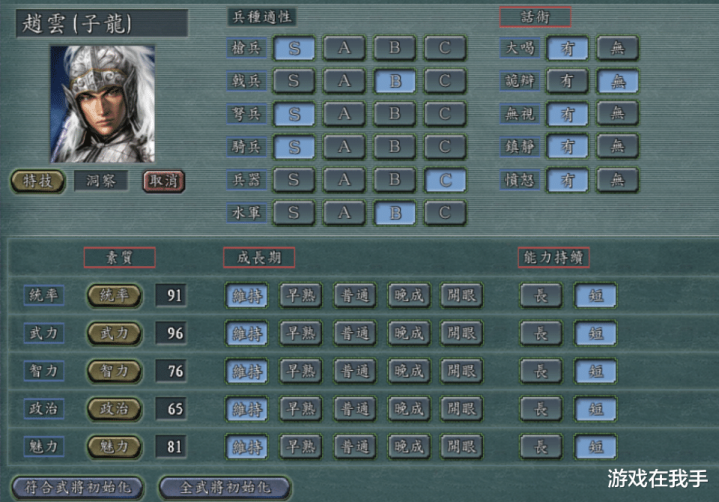Click the 智力 value 76
This screenshot has width=719, height=502.
(171, 371)
